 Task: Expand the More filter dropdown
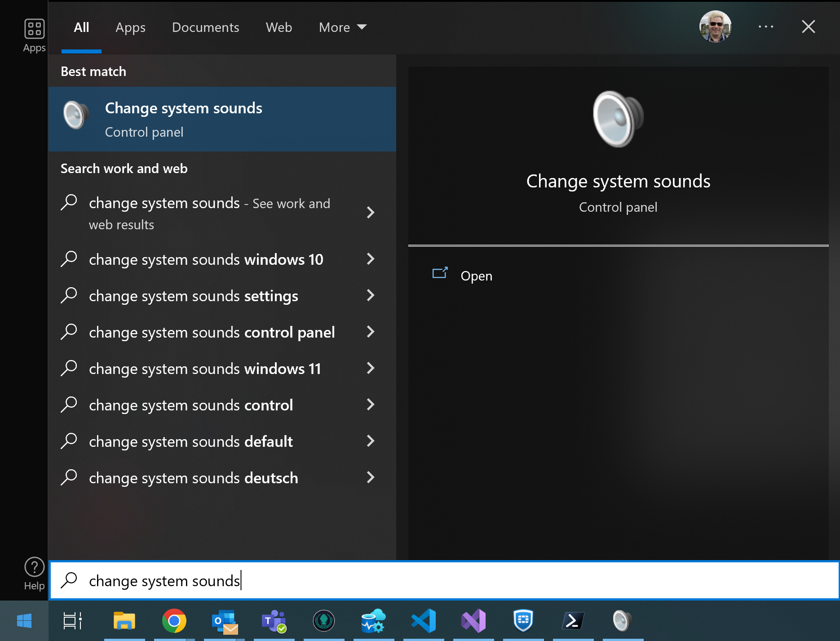[x=343, y=27]
